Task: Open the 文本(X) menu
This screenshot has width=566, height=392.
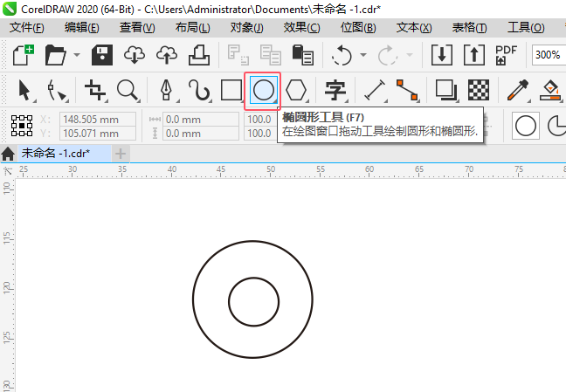Action: coord(414,27)
